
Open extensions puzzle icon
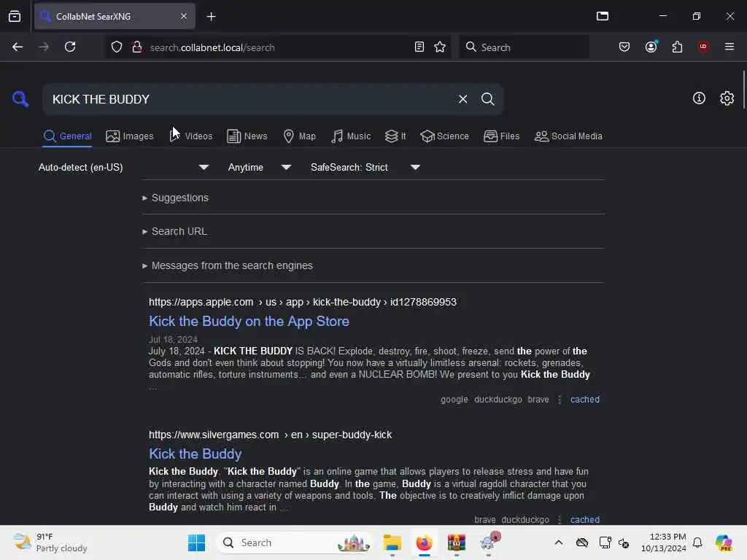[677, 47]
